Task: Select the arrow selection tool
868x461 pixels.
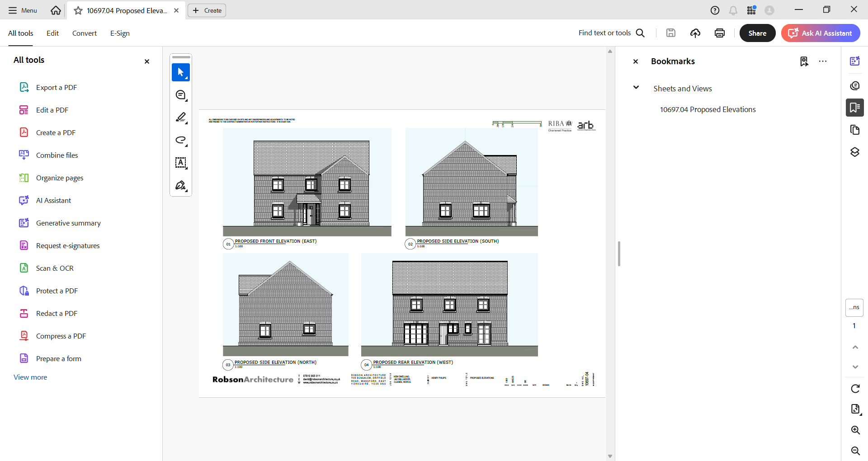Action: pos(181,72)
